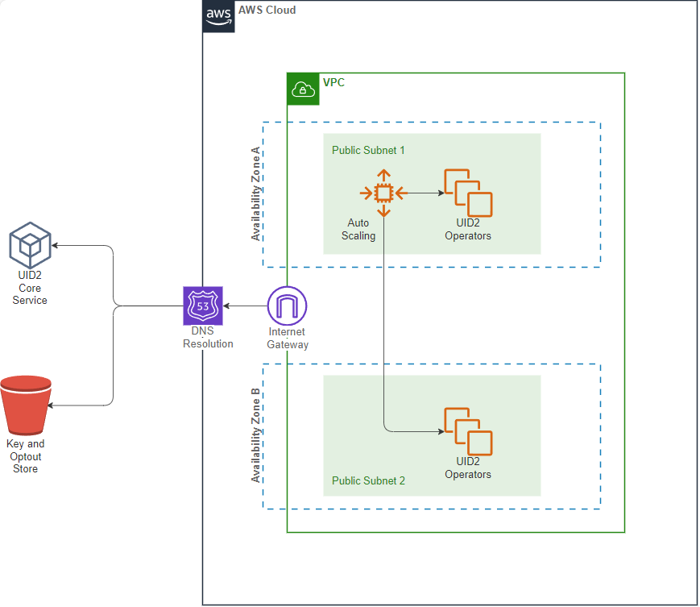
Task: Click the UID2 Core Service cube icon
Action: coord(30,243)
